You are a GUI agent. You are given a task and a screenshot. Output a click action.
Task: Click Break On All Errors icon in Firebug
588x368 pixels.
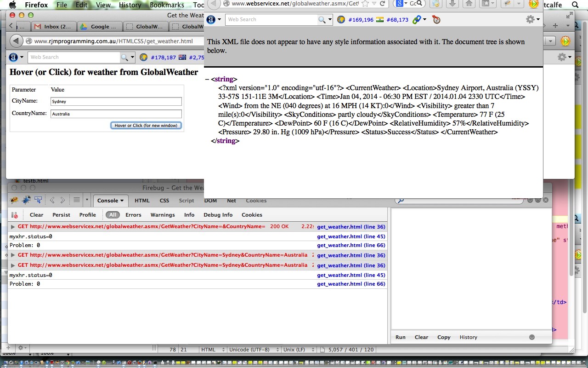[15, 215]
